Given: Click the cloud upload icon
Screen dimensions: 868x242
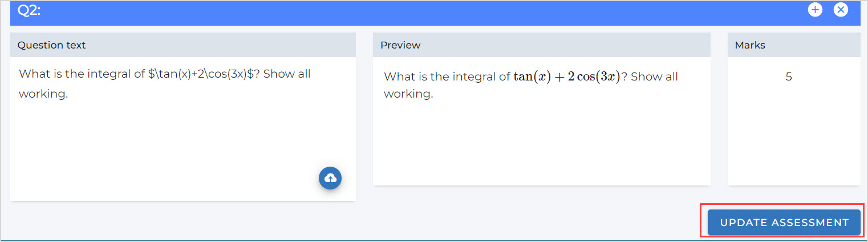Looking at the screenshot, I should tap(330, 178).
